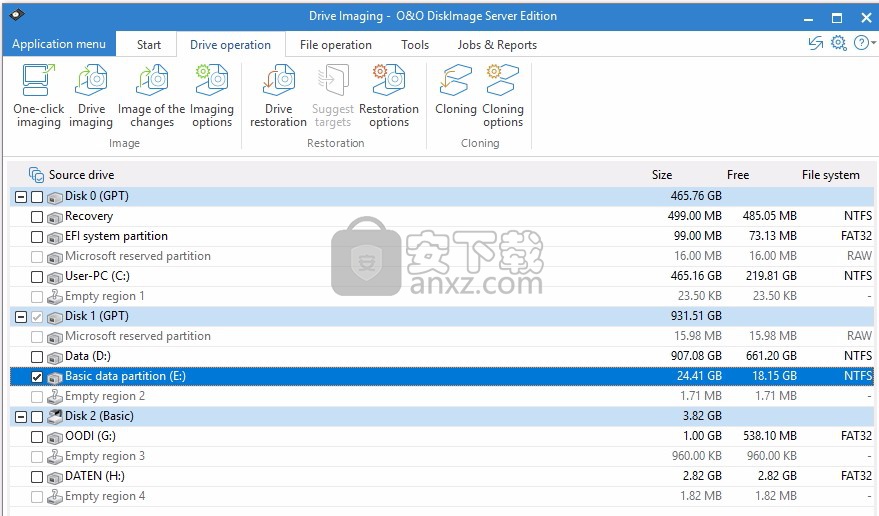The width and height of the screenshot is (879, 516).
Task: Open Drive restoration
Action: click(279, 95)
